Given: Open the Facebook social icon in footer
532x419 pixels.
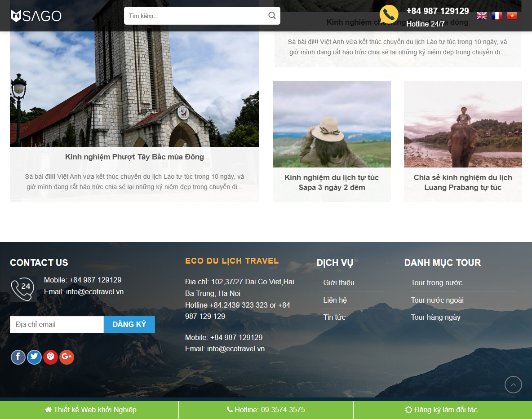Looking at the screenshot, I should (x=18, y=357).
